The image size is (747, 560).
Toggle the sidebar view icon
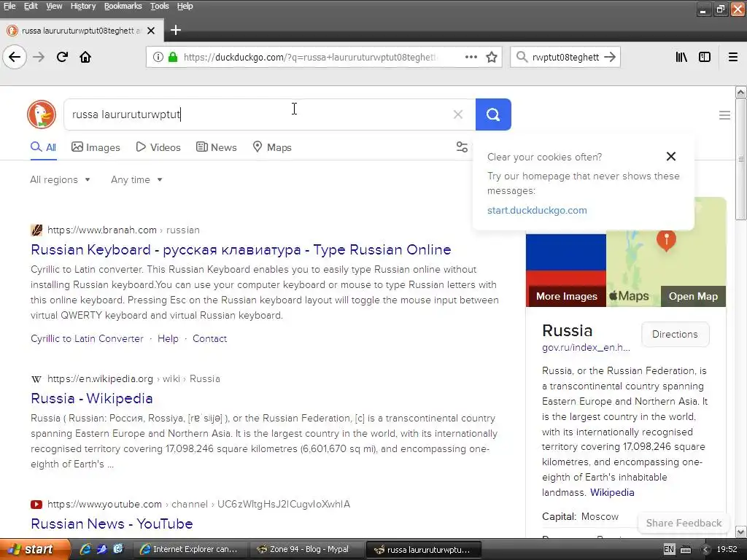(705, 57)
